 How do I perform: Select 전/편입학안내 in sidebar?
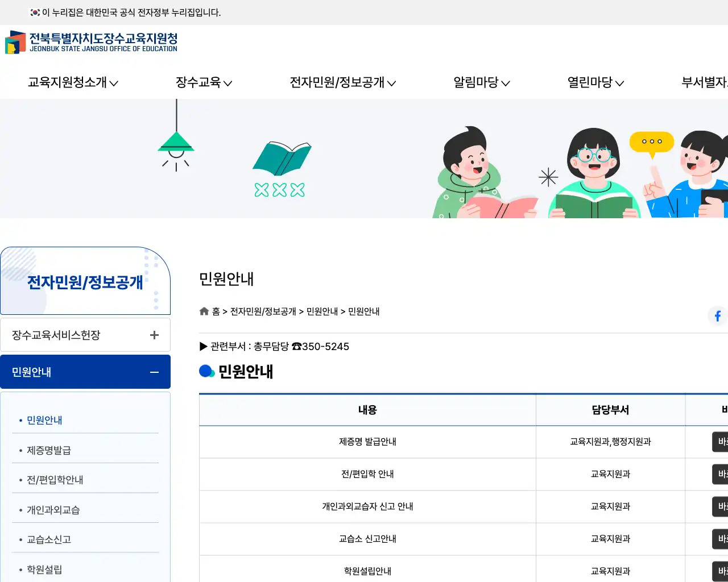coord(55,480)
